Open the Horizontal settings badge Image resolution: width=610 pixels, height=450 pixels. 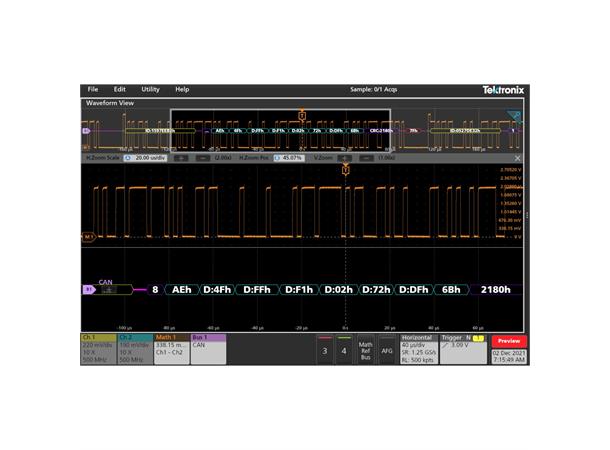pos(422,349)
